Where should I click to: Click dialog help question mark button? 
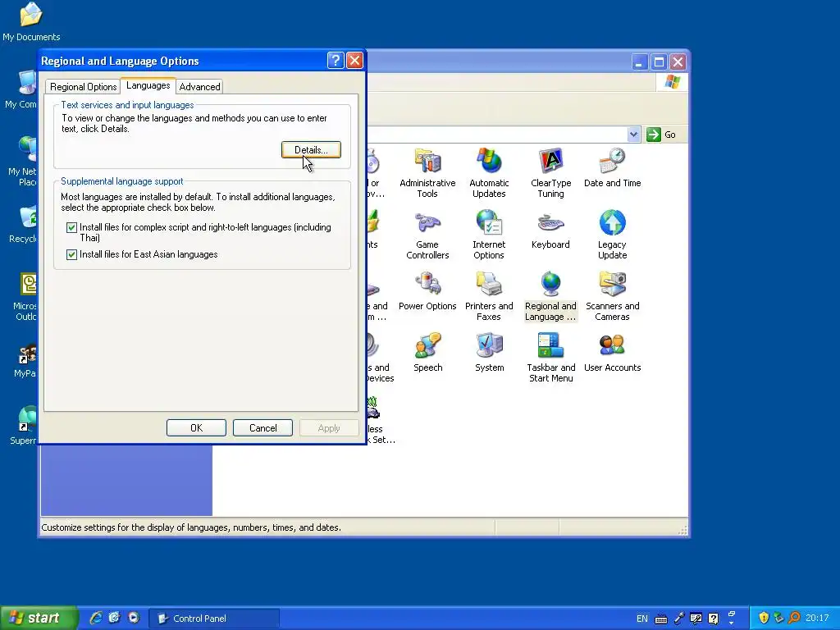336,61
